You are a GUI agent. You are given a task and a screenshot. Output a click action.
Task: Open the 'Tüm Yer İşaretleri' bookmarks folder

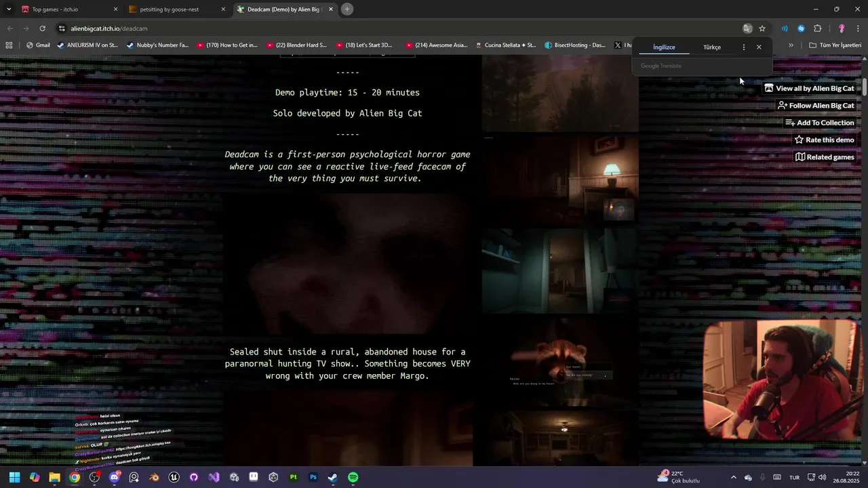835,45
